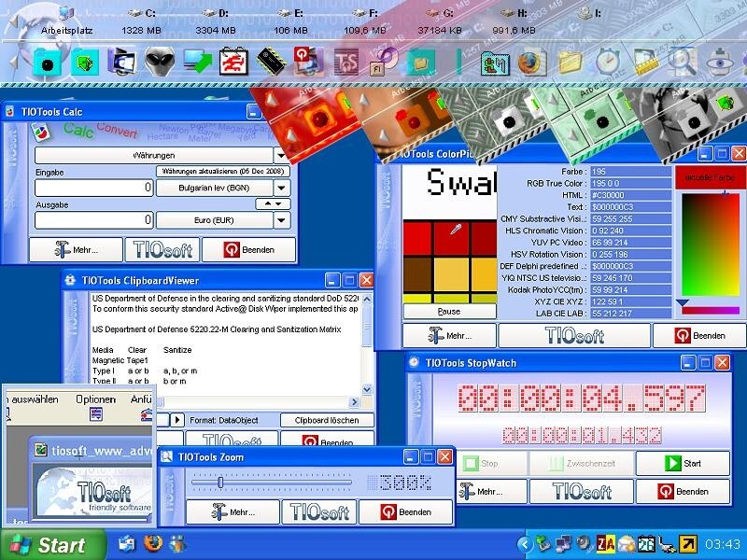Image resolution: width=747 pixels, height=560 pixels.
Task: Open the Währungen category dropdown
Action: coord(280,155)
